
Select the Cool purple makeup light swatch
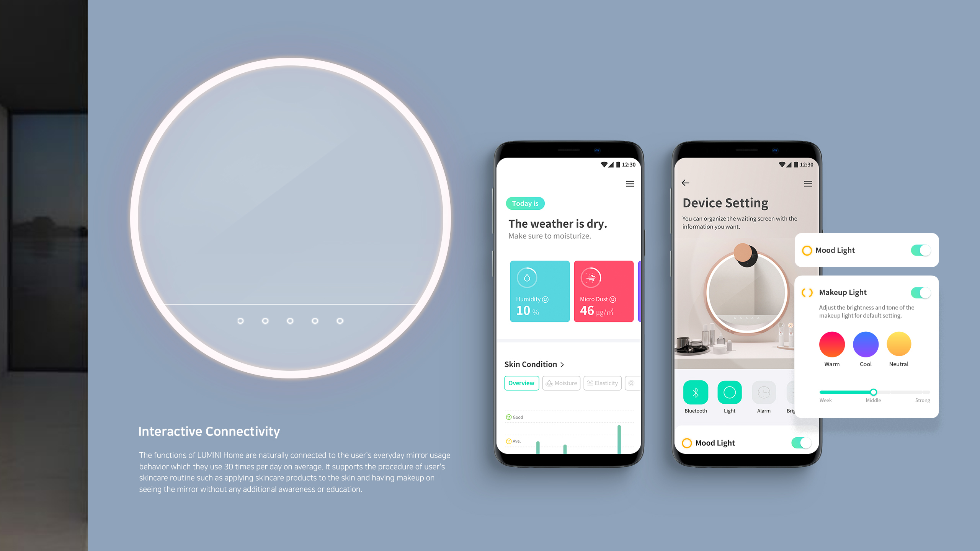866,344
